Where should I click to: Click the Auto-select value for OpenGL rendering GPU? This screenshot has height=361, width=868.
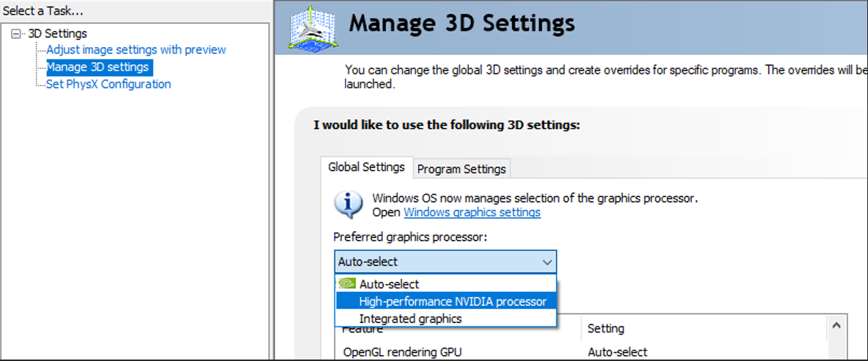[x=617, y=351]
